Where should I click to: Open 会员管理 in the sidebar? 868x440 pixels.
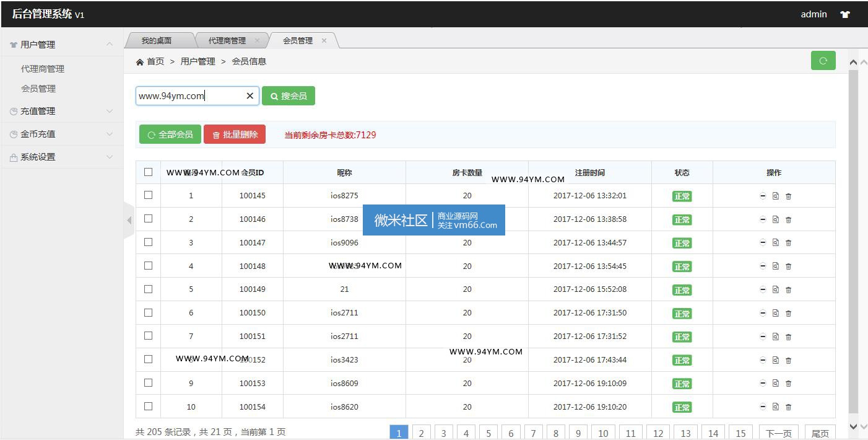(38, 89)
